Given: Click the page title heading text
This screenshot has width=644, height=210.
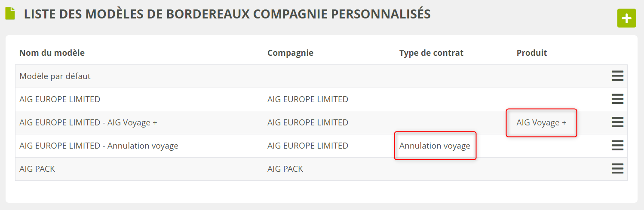Looking at the screenshot, I should tap(227, 14).
